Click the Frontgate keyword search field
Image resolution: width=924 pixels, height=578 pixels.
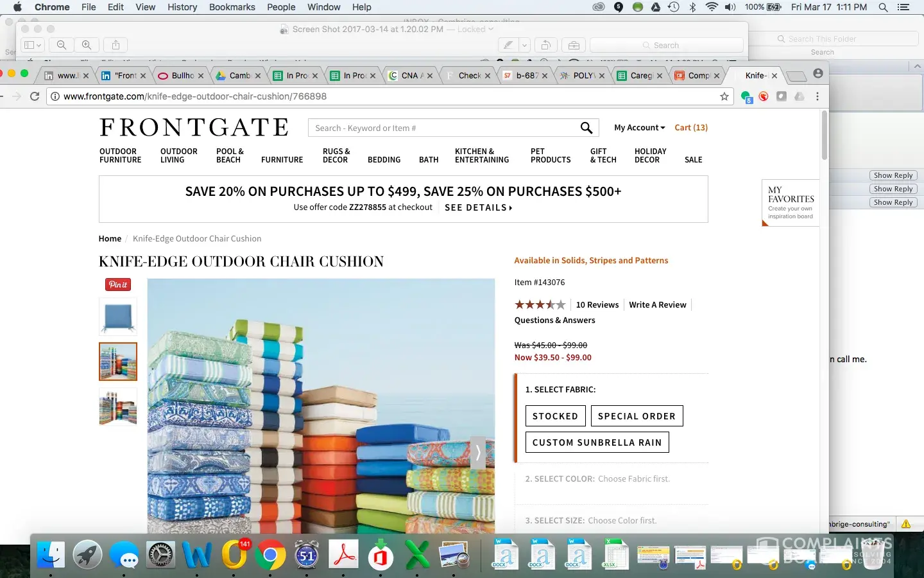(445, 128)
